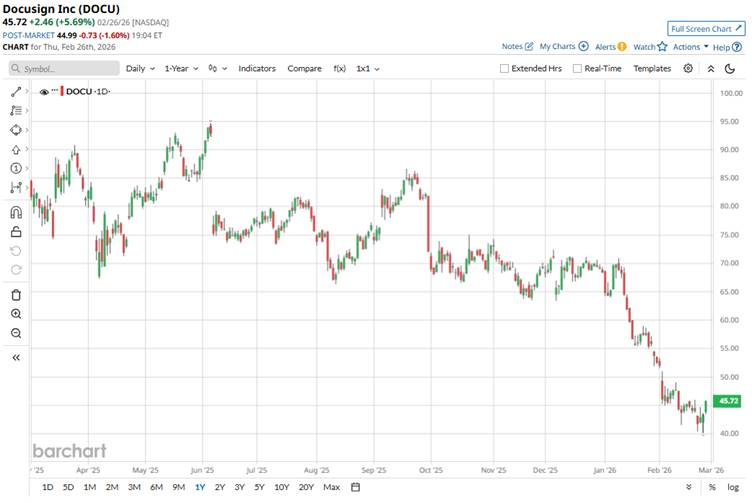Toggle magnet snap mode

[x=16, y=212]
